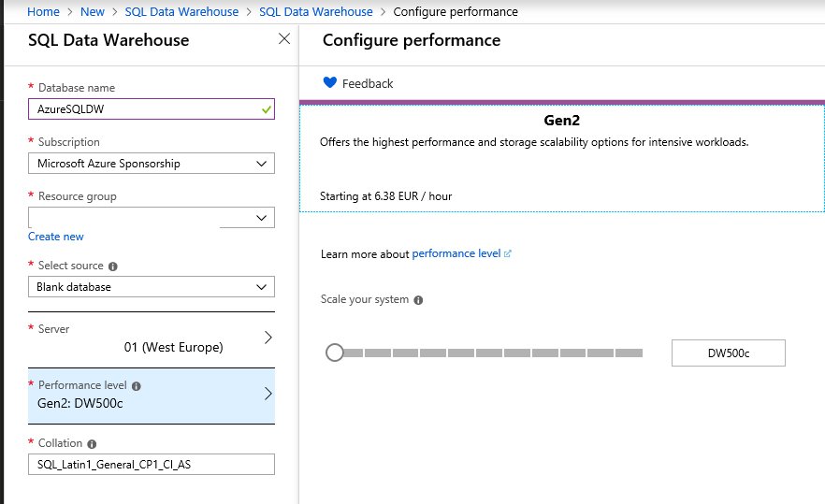Click the Feedback heart icon

point(329,82)
